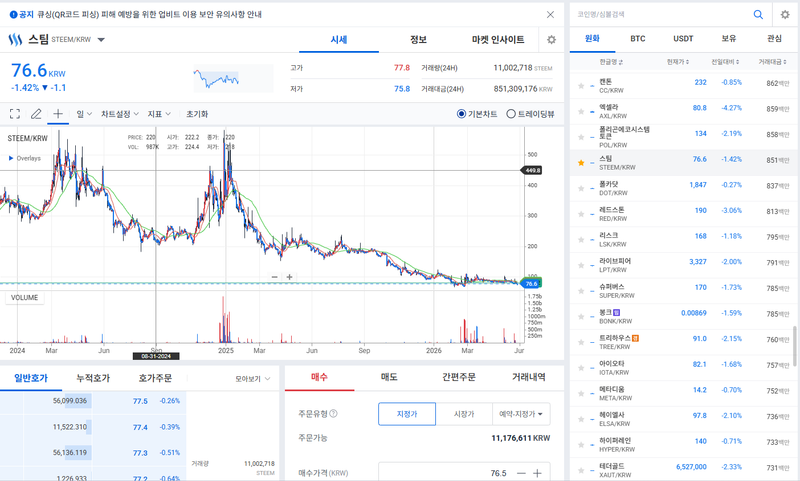Select the 기본차트 radio button

461,114
